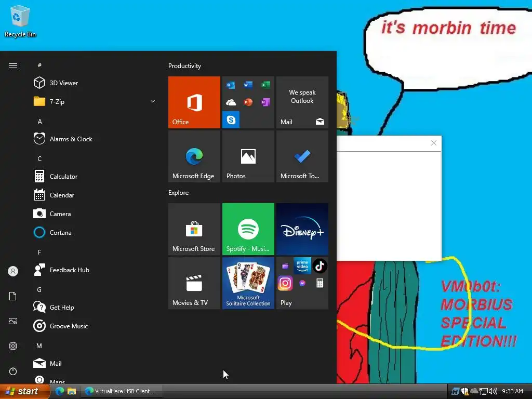Click the start button on taskbar
Screen dimensions: 532x399
(x=24, y=391)
